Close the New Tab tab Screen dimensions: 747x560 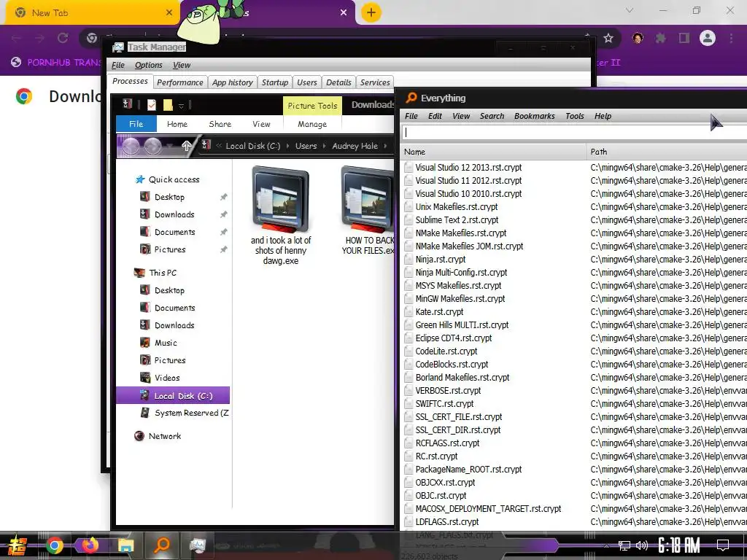coord(169,13)
